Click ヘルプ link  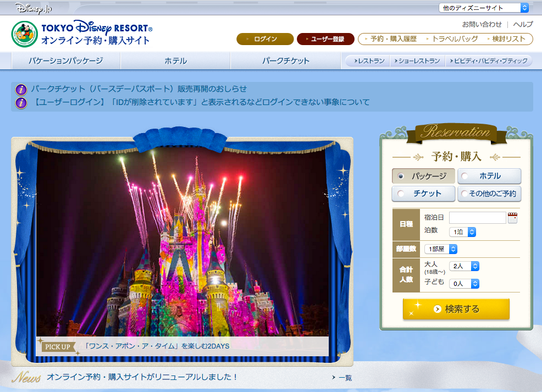pyautogui.click(x=523, y=24)
